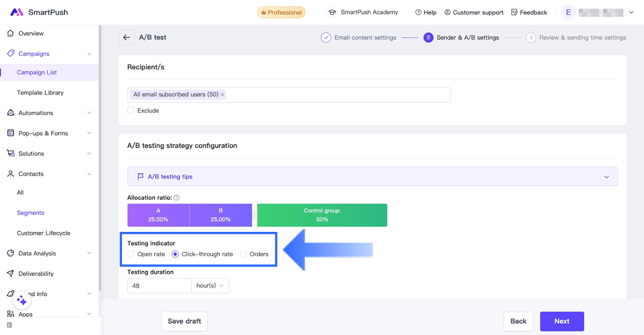Image resolution: width=644 pixels, height=335 pixels.
Task: Click the Feedback edit icon in header
Action: (514, 12)
